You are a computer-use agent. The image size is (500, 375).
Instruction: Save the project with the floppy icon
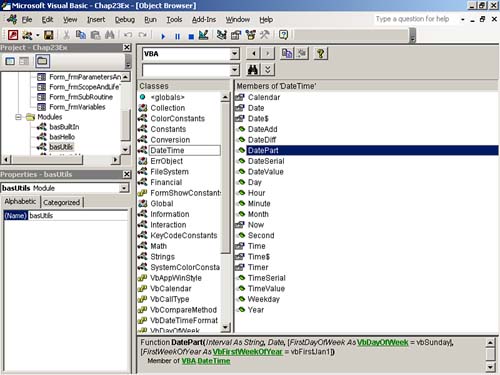(x=49, y=35)
